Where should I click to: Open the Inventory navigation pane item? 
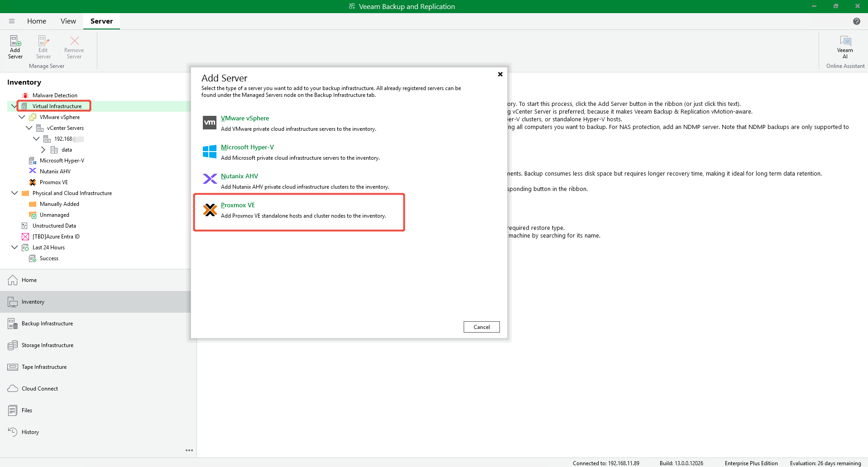pos(95,302)
